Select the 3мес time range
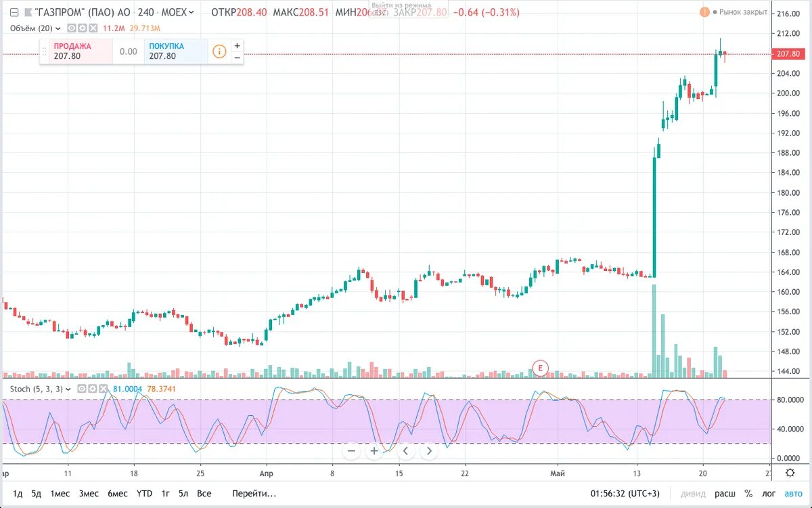The width and height of the screenshot is (812, 508). pos(89,494)
